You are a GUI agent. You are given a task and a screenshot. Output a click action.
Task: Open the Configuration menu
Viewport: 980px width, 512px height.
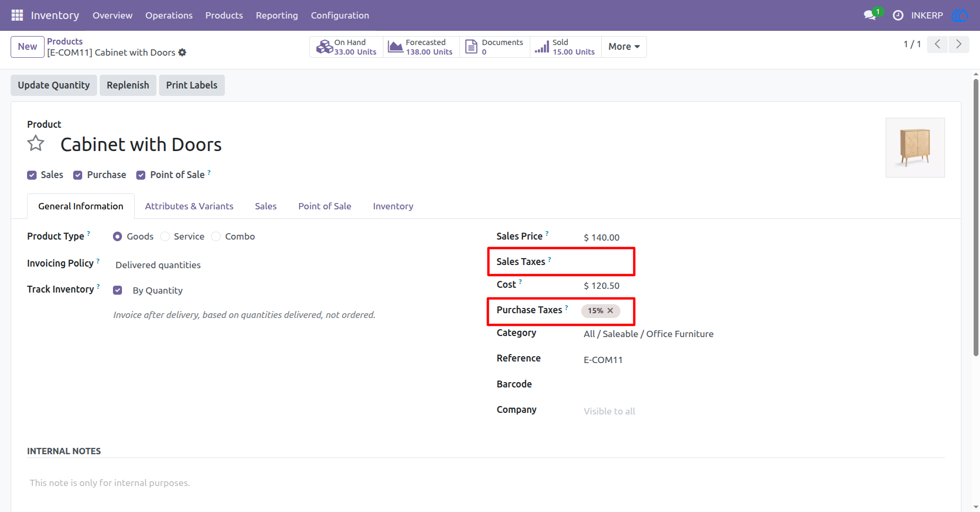point(340,15)
